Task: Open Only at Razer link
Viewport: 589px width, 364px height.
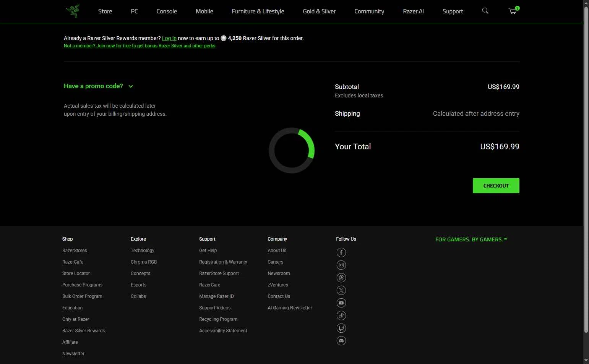Action: (76, 319)
